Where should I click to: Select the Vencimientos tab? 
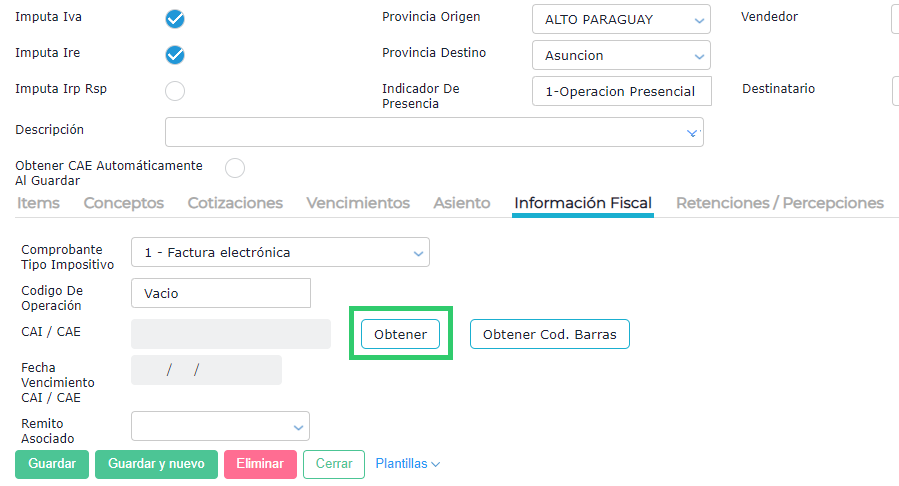(x=358, y=203)
